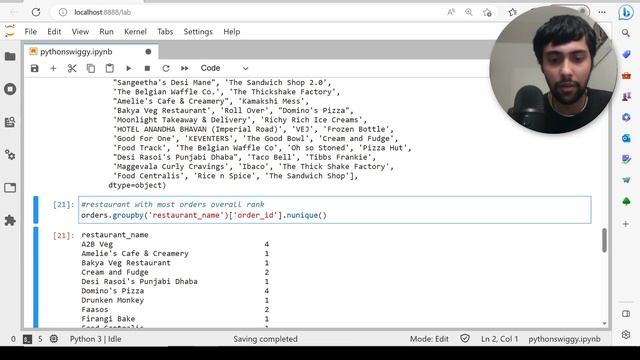Cut the selected cell with the scissors icon

[72, 69]
